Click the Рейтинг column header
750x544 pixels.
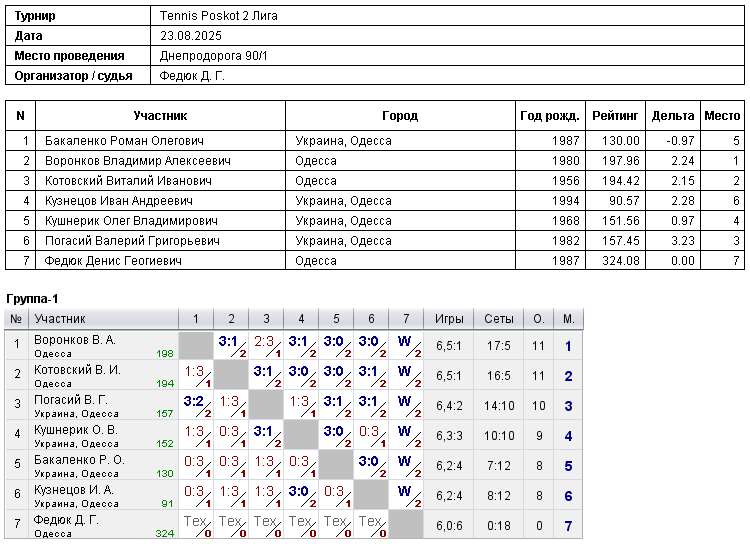[x=615, y=116]
